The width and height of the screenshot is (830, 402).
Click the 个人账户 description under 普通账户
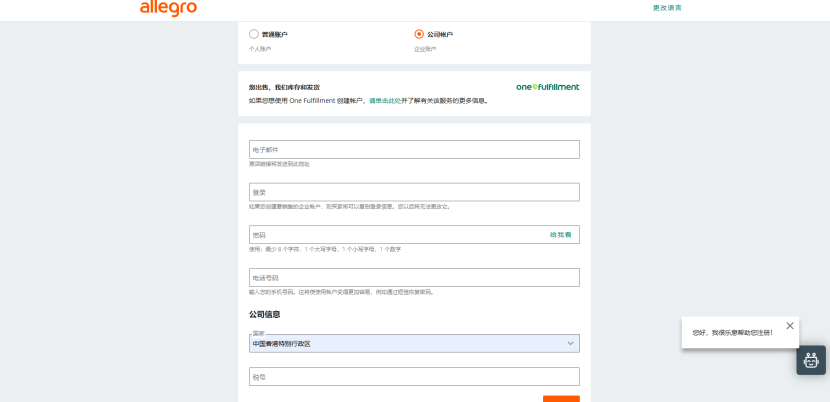pos(260,49)
